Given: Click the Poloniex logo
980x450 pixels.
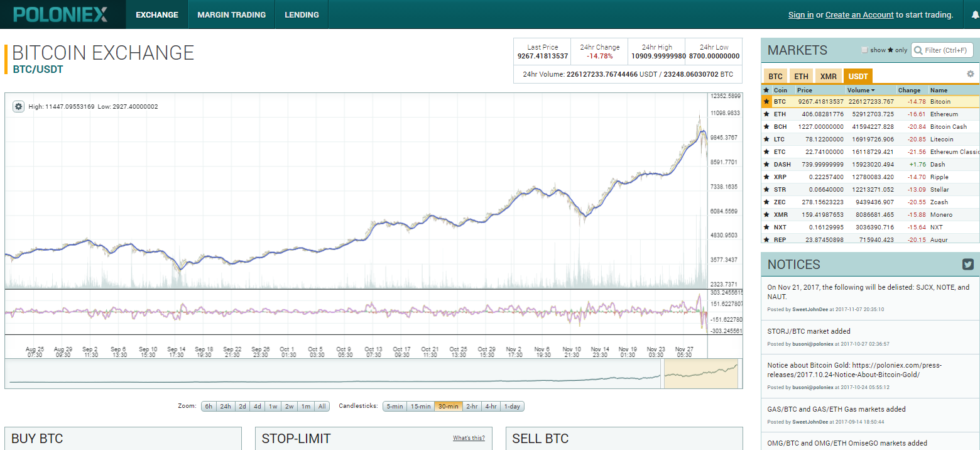Looking at the screenshot, I should (x=60, y=14).
